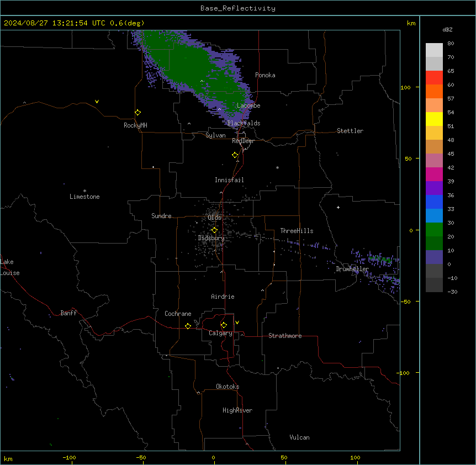
Task: Select the yellow diamond marker between Olds and Didsbury
Action: (x=214, y=230)
